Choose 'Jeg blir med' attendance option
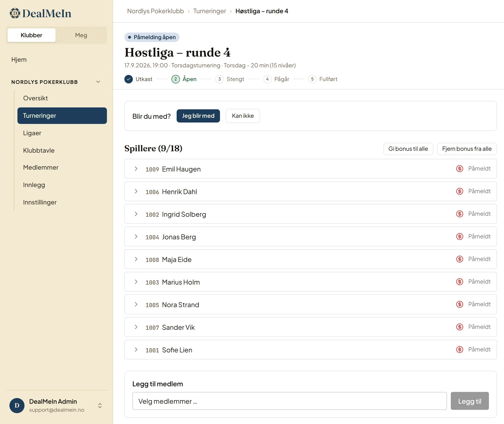 [x=198, y=116]
